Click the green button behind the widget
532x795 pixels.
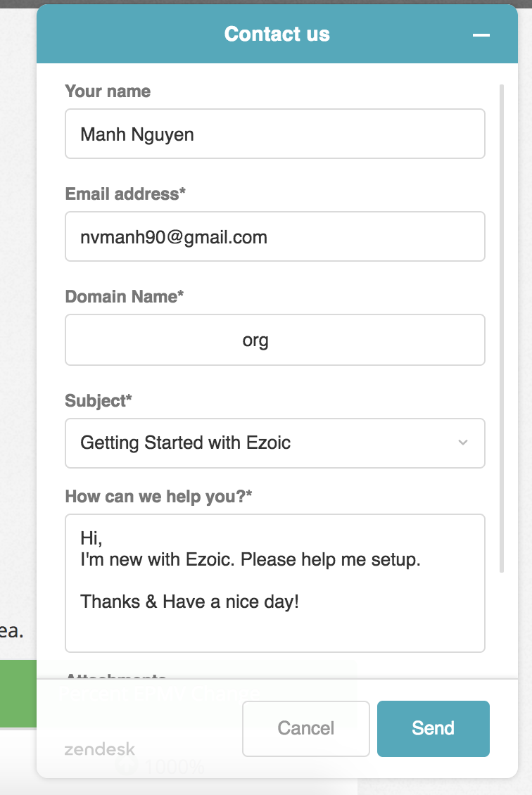[18, 694]
